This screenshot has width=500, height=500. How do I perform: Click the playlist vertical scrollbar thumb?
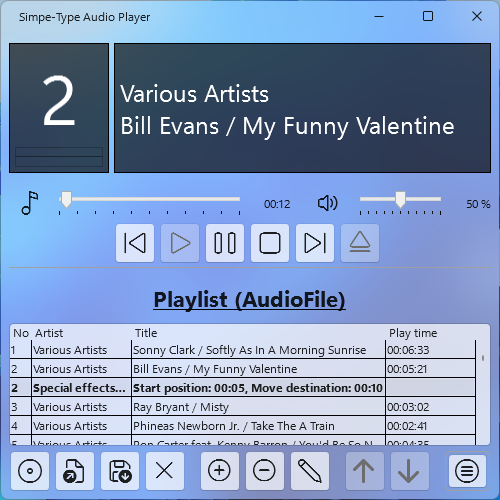pos(483,358)
